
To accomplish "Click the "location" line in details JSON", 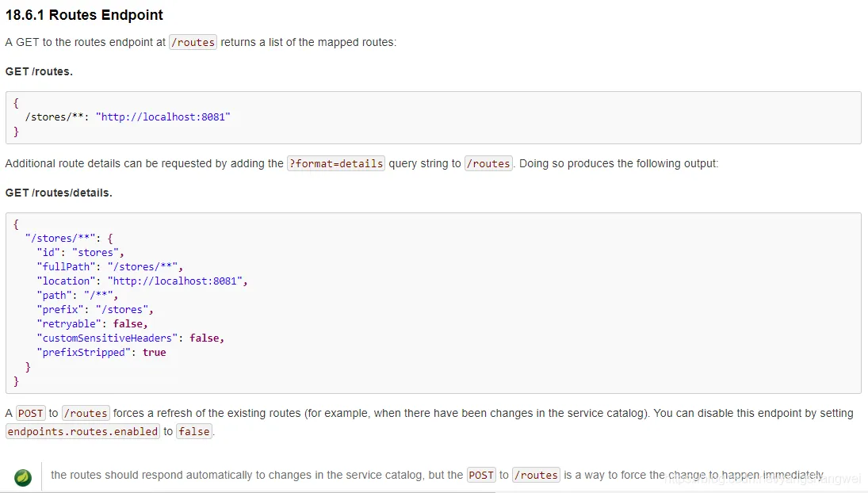I will (x=142, y=281).
